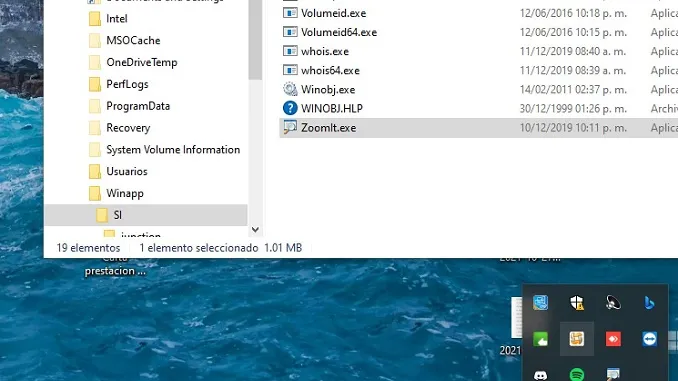Select the SI subfolder in tree
This screenshot has width=678, height=381.
click(146, 215)
